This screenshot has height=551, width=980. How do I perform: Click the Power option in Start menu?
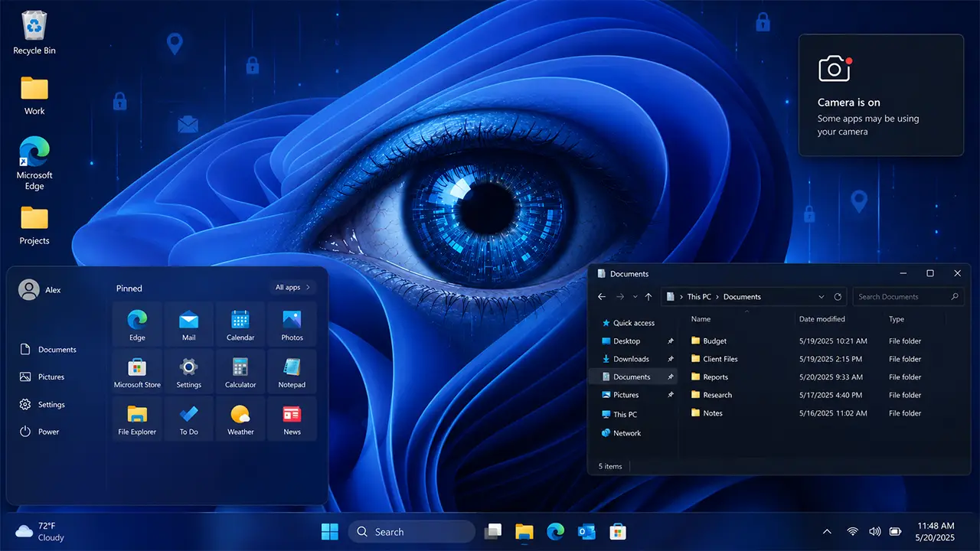39,432
